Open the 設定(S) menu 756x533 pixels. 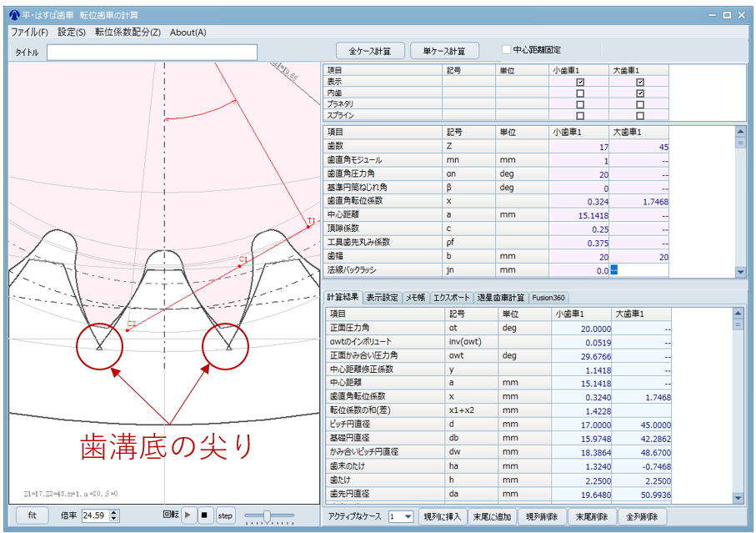click(x=72, y=33)
